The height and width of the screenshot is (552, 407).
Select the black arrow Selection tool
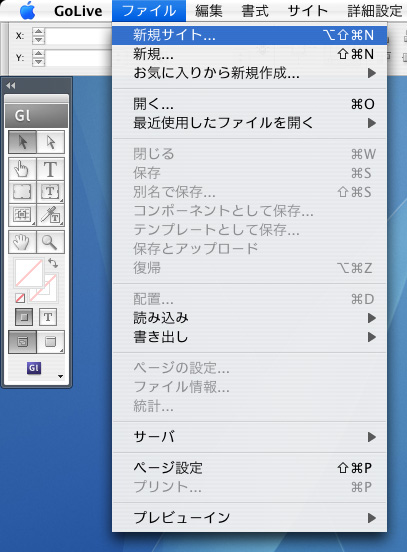click(23, 142)
